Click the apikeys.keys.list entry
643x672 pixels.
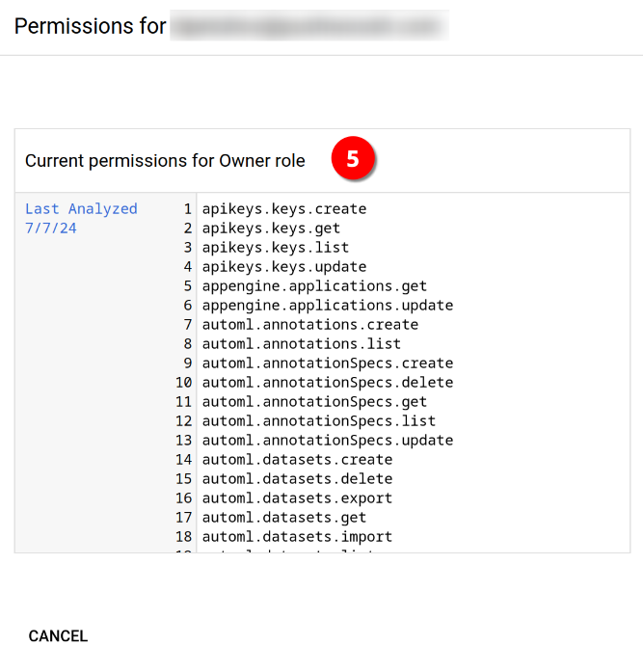point(276,247)
